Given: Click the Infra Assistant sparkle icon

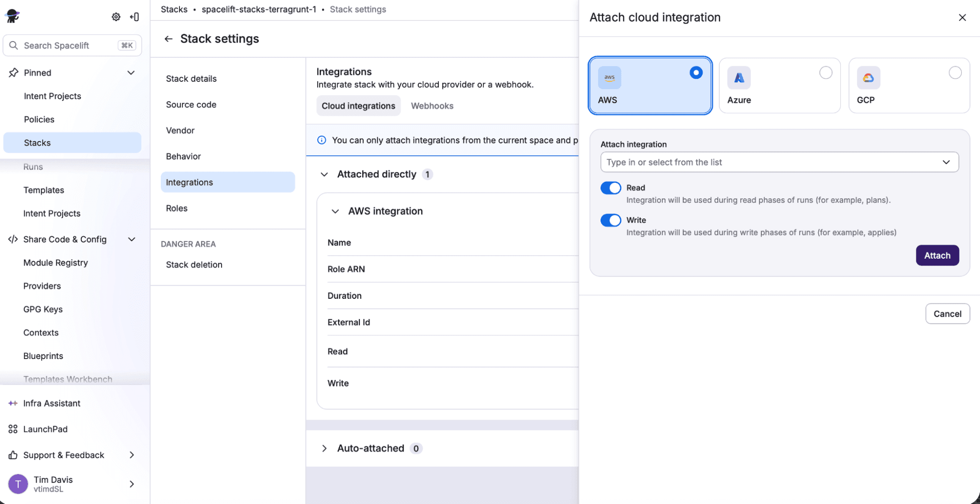Looking at the screenshot, I should tap(13, 403).
